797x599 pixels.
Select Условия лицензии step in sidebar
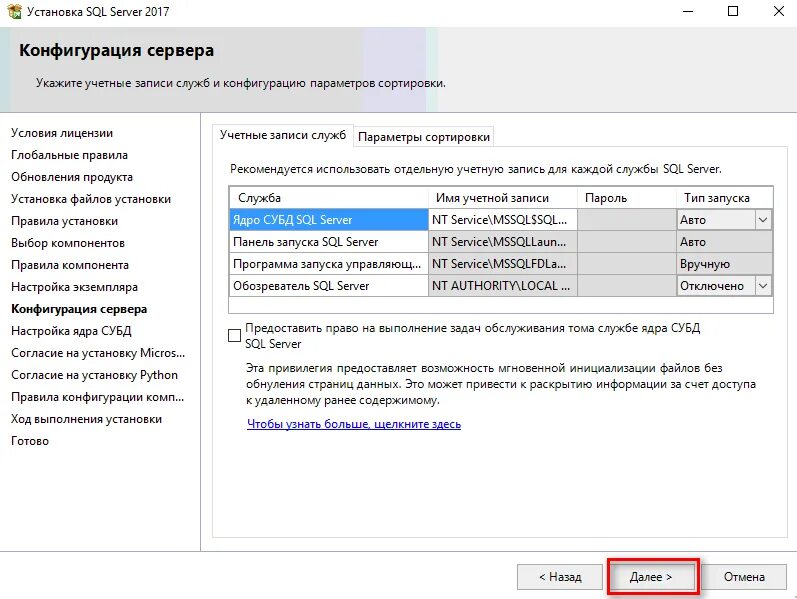tap(62, 133)
